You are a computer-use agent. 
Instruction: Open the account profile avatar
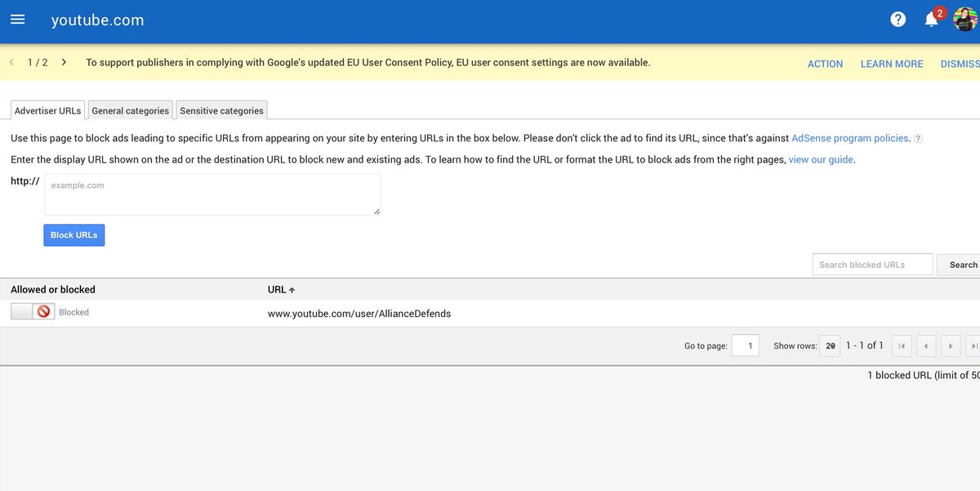(x=965, y=18)
